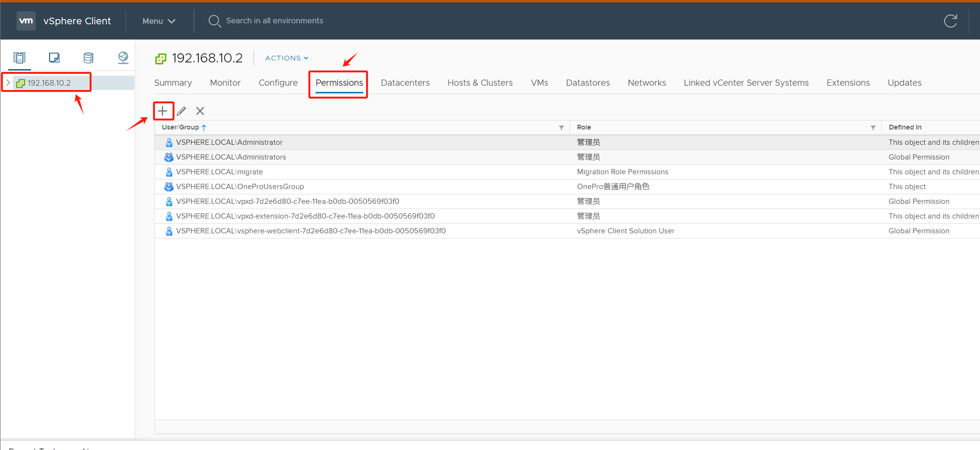Switch to the Configure tab
980x450 pixels.
(278, 83)
